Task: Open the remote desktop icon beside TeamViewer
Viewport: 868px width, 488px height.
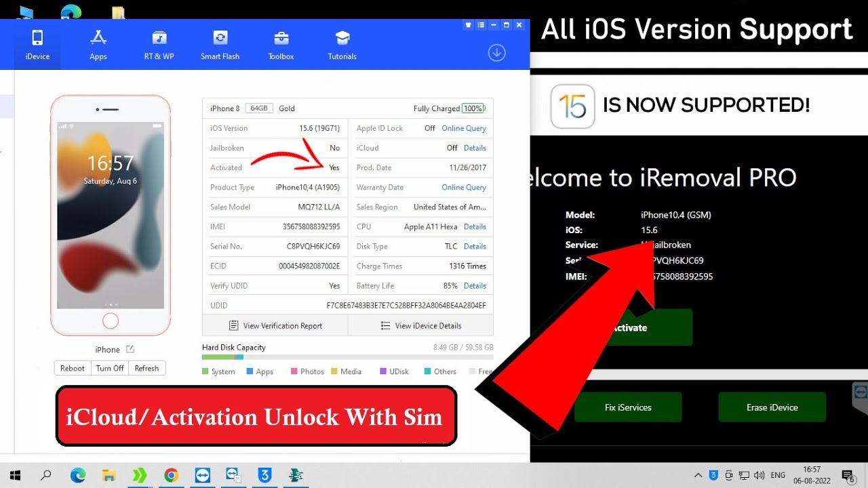Action: click(233, 475)
